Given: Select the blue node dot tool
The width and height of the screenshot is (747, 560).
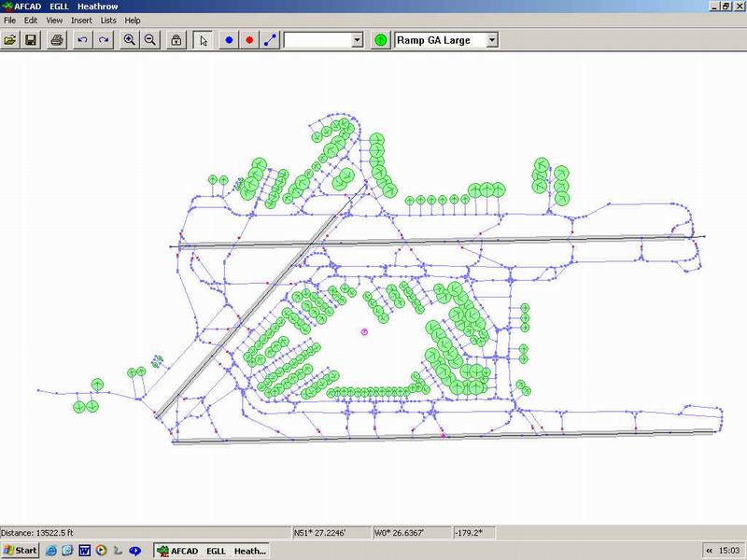Looking at the screenshot, I should click(229, 40).
